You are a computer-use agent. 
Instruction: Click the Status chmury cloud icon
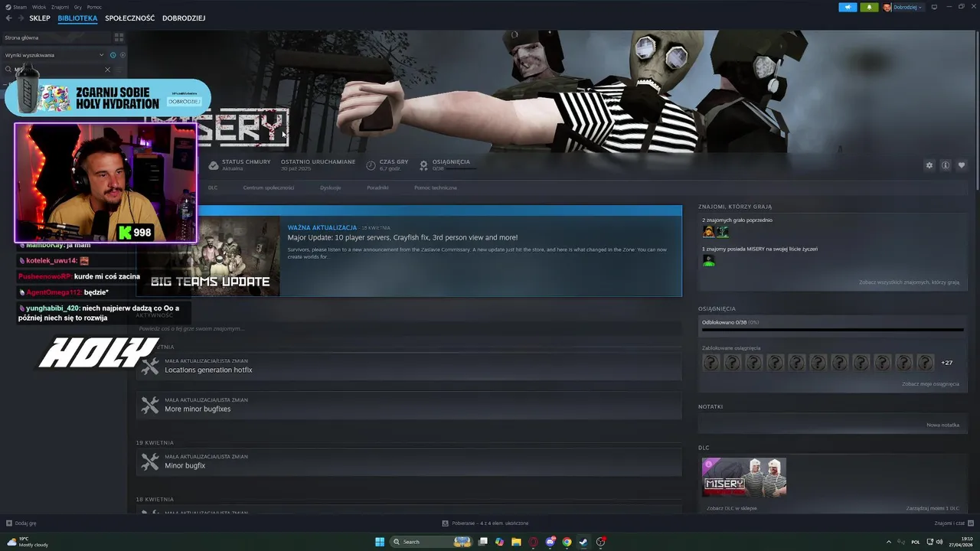pos(214,165)
